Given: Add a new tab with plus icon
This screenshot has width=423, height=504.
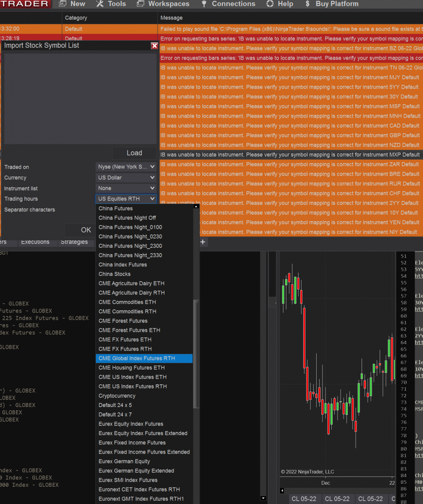Looking at the screenshot, I should [203, 242].
